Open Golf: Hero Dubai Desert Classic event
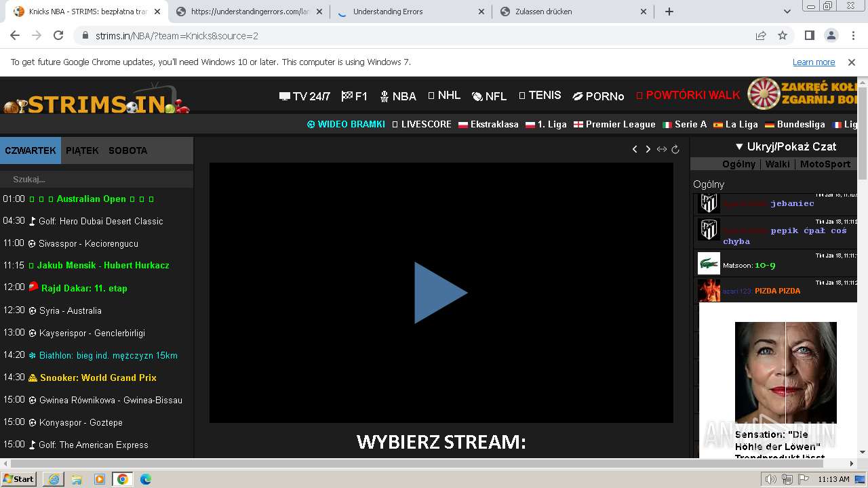This screenshot has width=868, height=488. point(96,221)
